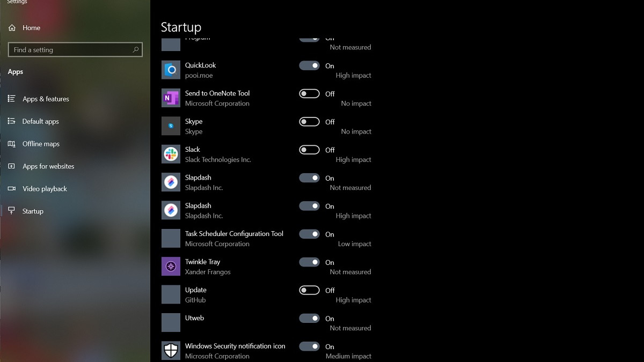This screenshot has width=644, height=362.
Task: Turn off Windows Security notification icon toggle
Action: (309, 346)
